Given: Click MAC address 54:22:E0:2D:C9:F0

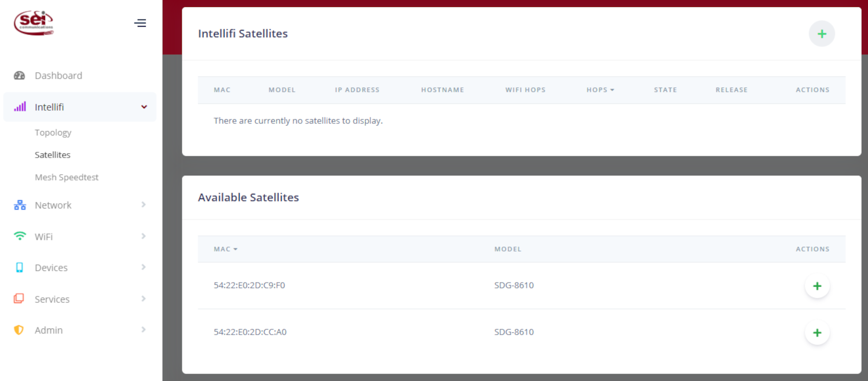Looking at the screenshot, I should pos(249,285).
